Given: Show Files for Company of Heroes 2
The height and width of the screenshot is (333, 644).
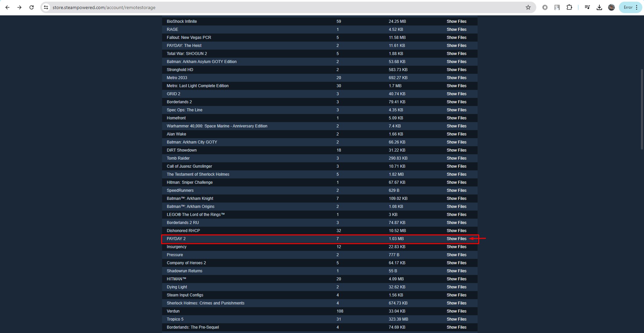Looking at the screenshot, I should click(456, 263).
